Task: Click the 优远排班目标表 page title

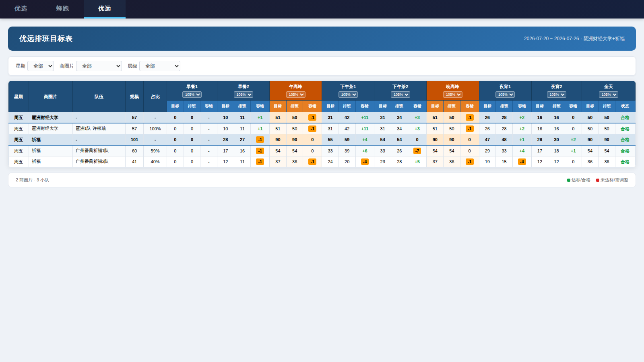Action: coord(46,39)
